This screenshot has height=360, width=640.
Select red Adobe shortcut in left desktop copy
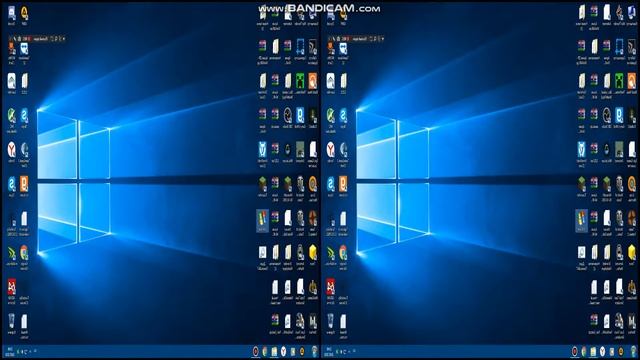pyautogui.click(x=11, y=287)
